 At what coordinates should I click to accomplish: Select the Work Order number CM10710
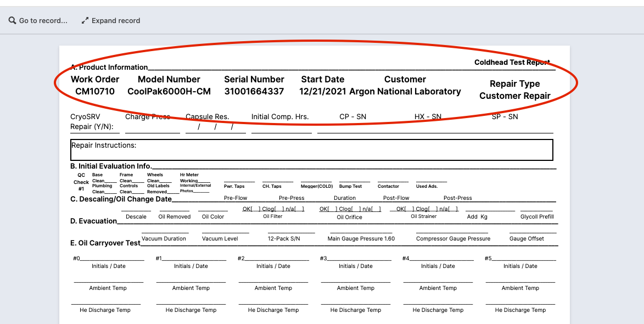(94, 91)
